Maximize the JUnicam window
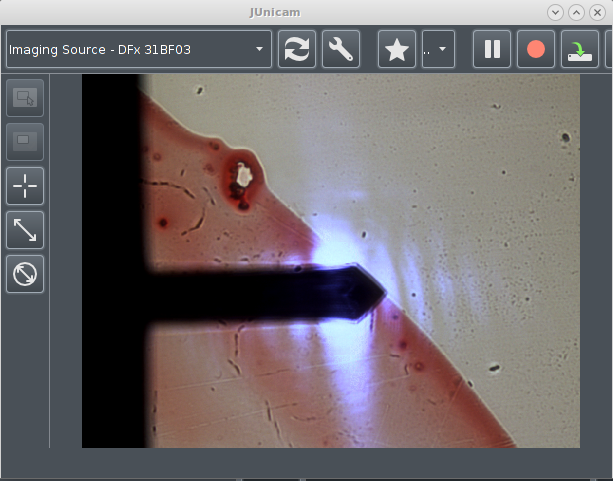Screen dimensions: 613x481 coord(576,13)
